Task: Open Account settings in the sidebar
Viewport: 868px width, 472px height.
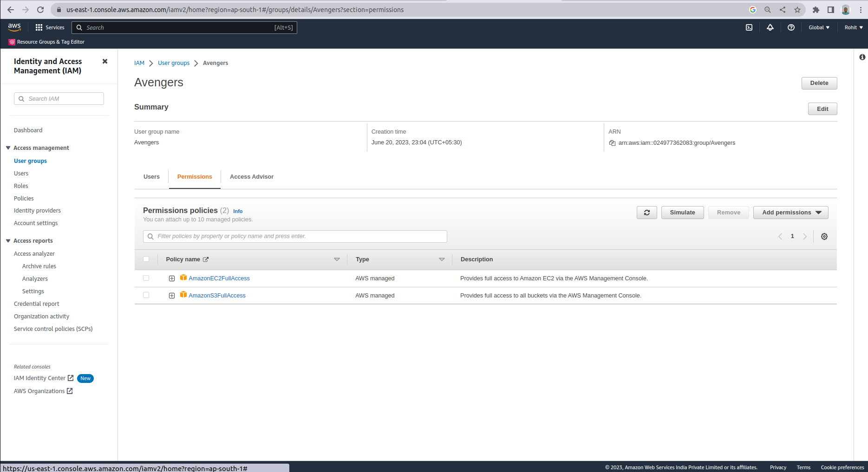Action: click(36, 223)
